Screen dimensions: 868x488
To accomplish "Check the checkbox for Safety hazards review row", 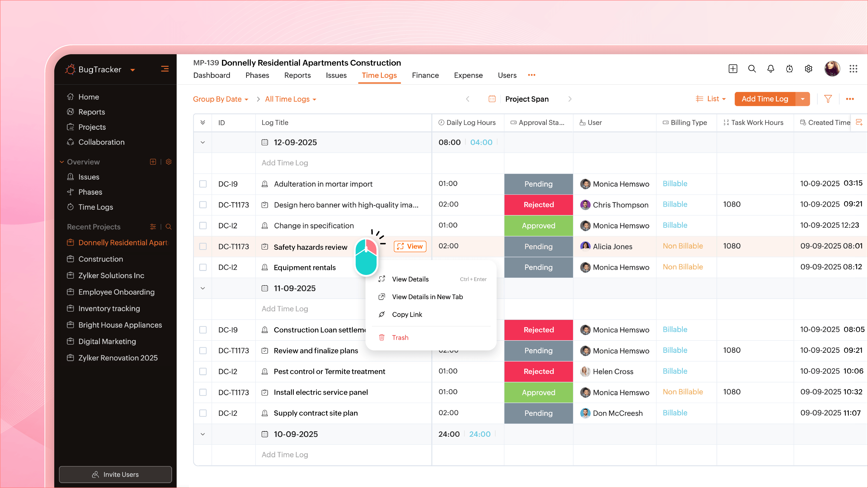I will [x=203, y=246].
